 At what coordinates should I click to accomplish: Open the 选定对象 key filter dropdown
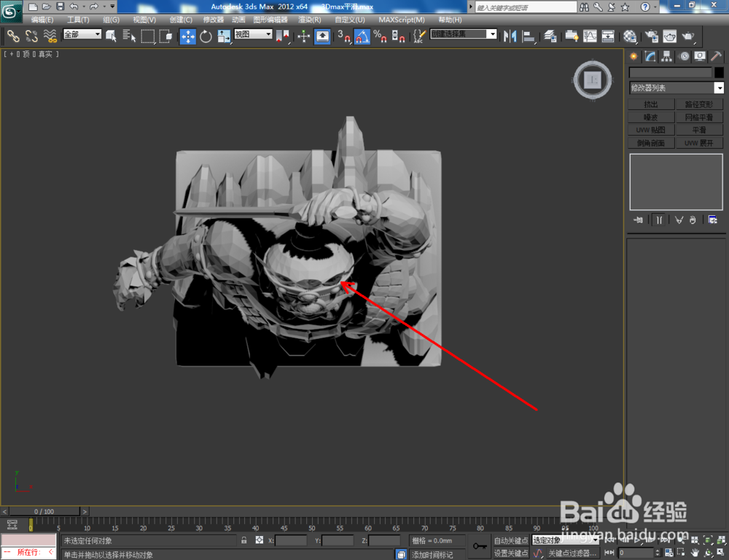point(566,540)
